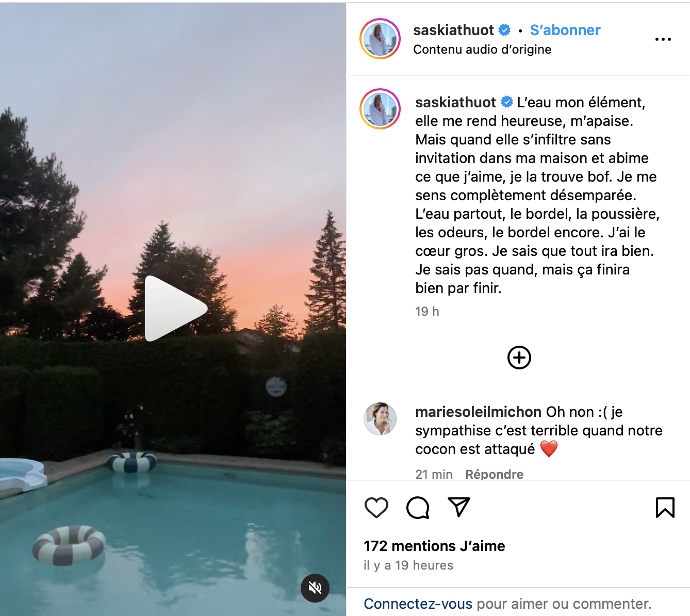690x616 pixels.
Task: Play the video with the center play button
Action: pyautogui.click(x=175, y=309)
